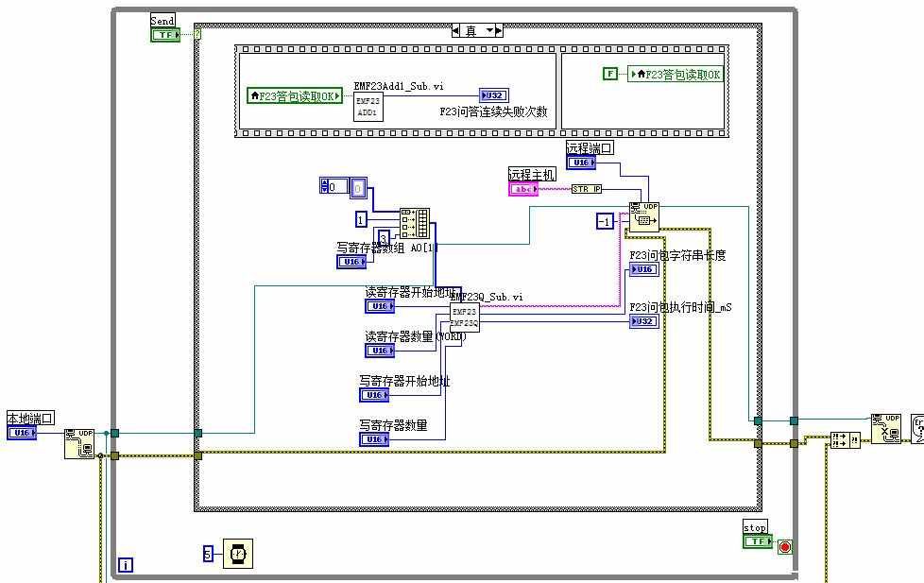
Task: Select the UDP Write function node
Action: (x=644, y=217)
